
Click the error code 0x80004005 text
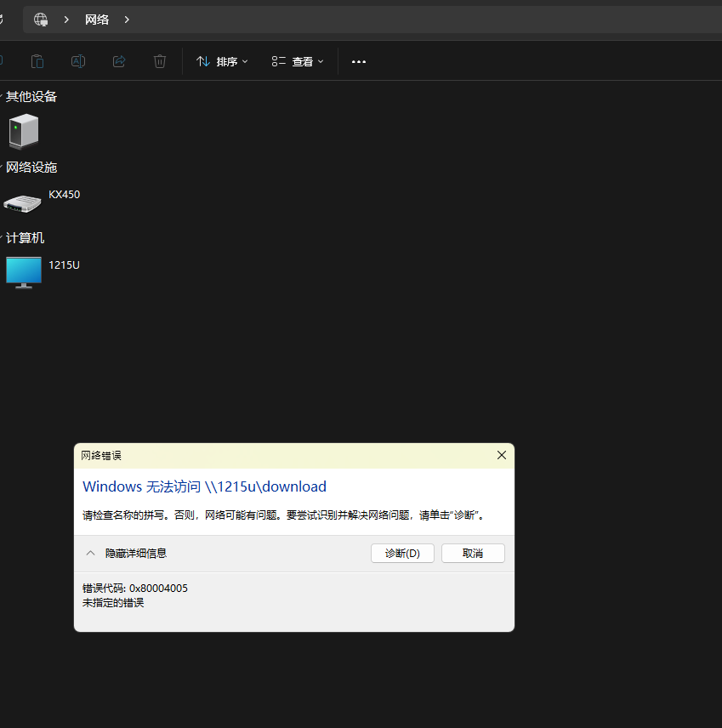[135, 589]
